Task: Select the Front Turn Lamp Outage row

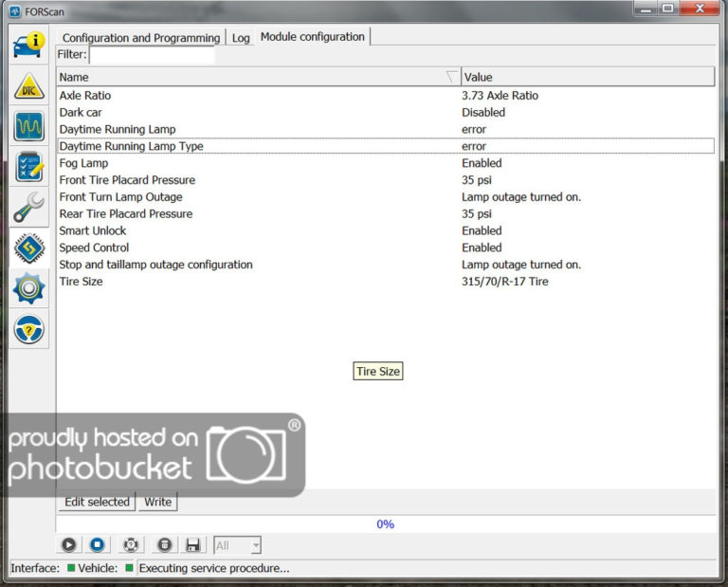Action: 386,197
